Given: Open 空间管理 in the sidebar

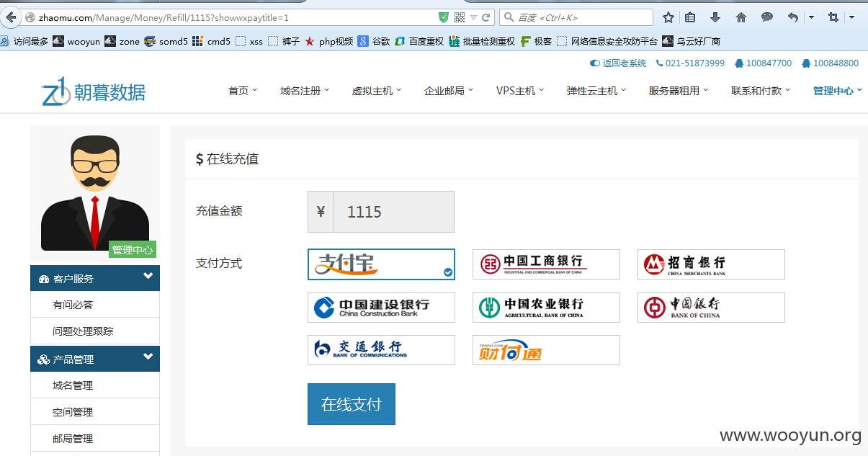Looking at the screenshot, I should [x=95, y=412].
